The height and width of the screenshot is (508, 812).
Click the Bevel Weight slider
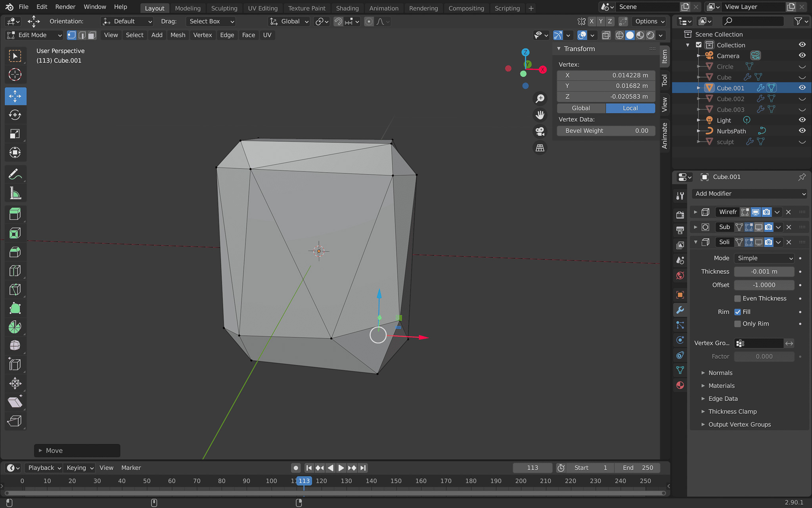(x=606, y=131)
